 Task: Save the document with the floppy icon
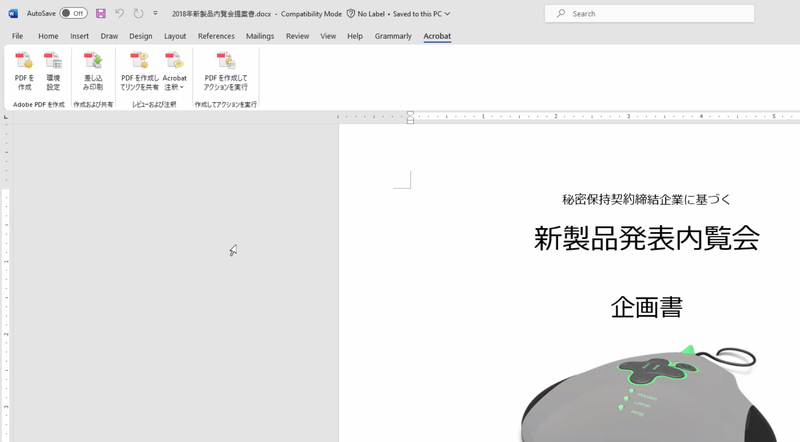click(101, 14)
